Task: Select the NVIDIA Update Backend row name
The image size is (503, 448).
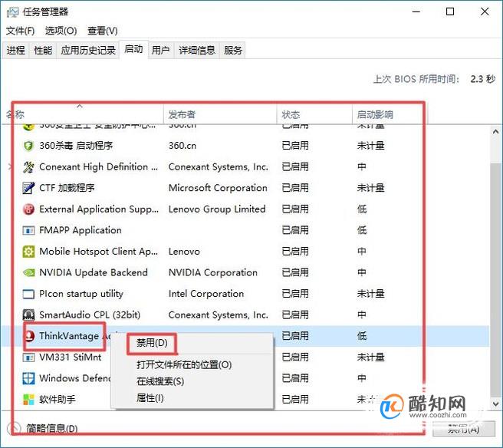Action: pyautogui.click(x=94, y=273)
